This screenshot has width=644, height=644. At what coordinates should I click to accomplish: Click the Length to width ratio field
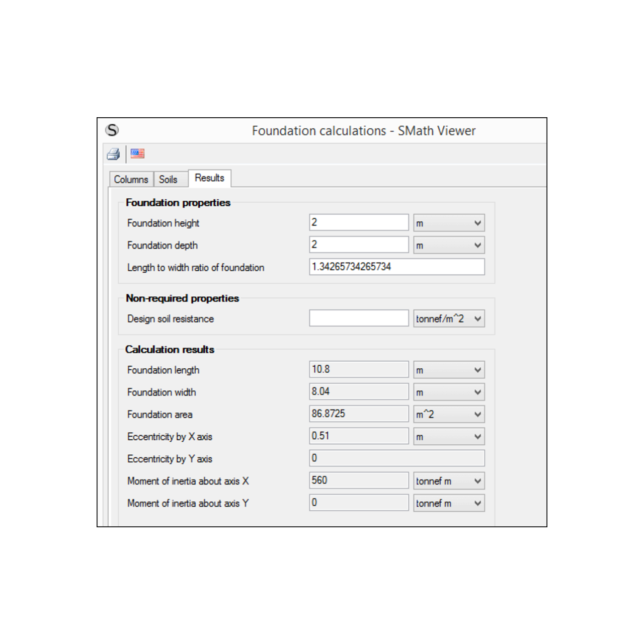[396, 267]
